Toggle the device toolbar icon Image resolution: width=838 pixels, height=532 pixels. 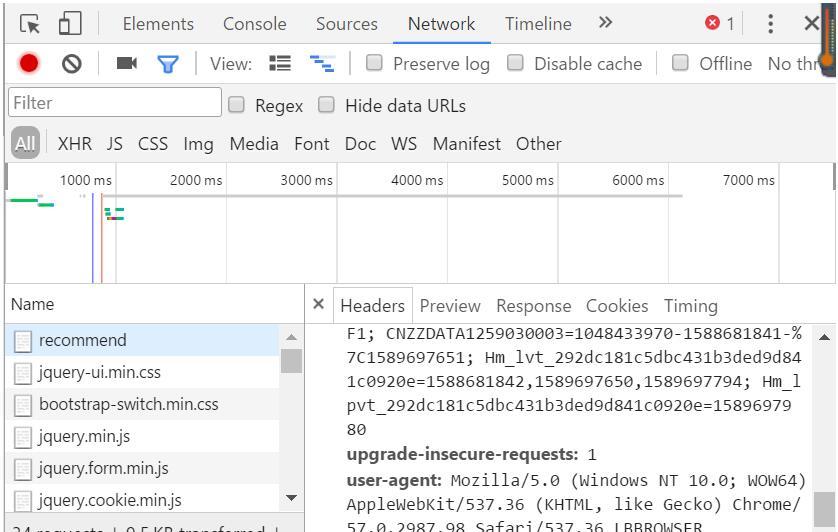[70, 24]
